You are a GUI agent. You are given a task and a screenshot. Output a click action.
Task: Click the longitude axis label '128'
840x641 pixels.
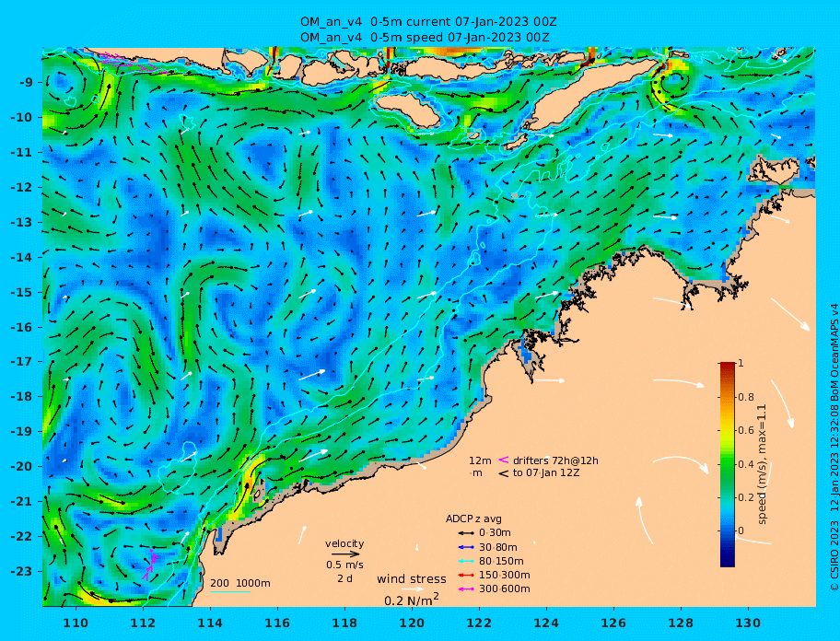point(681,623)
